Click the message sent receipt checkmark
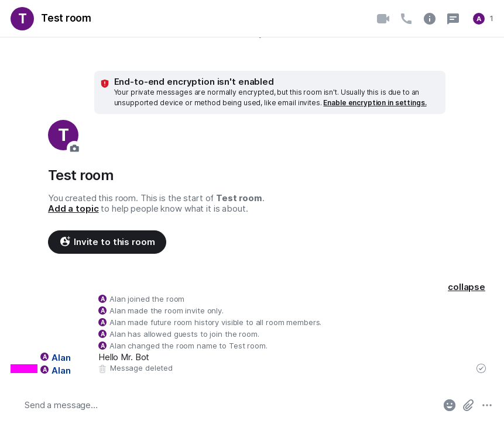504x421 pixels. tap(481, 368)
